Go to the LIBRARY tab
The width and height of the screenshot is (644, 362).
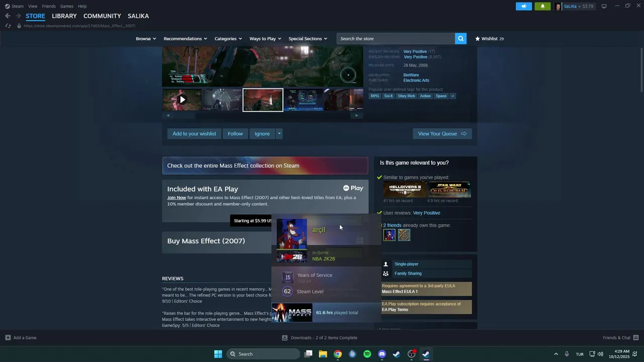pyautogui.click(x=64, y=16)
